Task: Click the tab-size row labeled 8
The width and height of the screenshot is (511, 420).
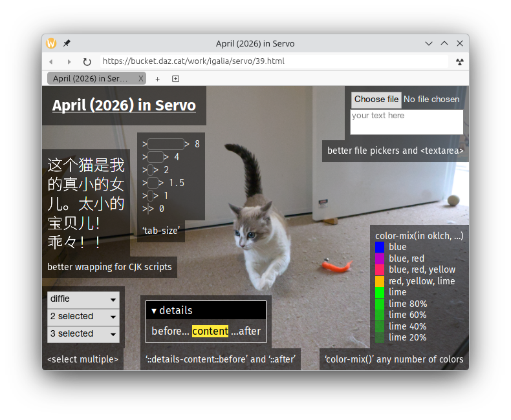Action: pos(171,144)
